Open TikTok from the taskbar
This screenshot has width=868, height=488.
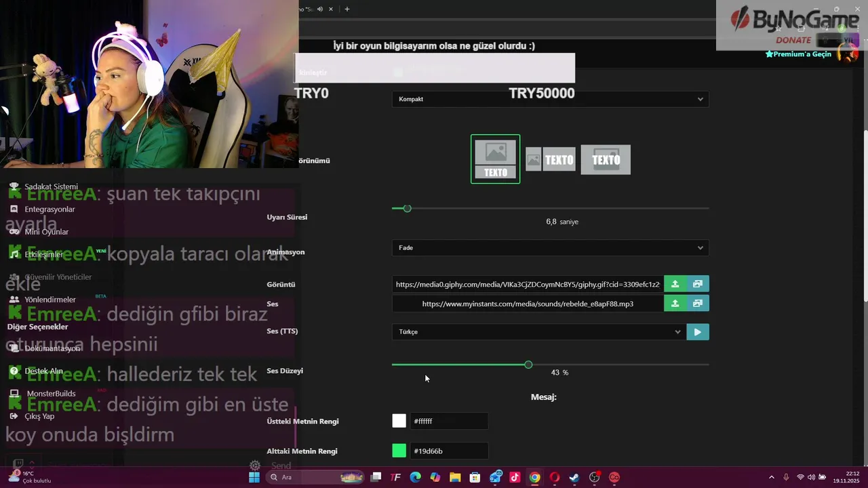point(515,477)
